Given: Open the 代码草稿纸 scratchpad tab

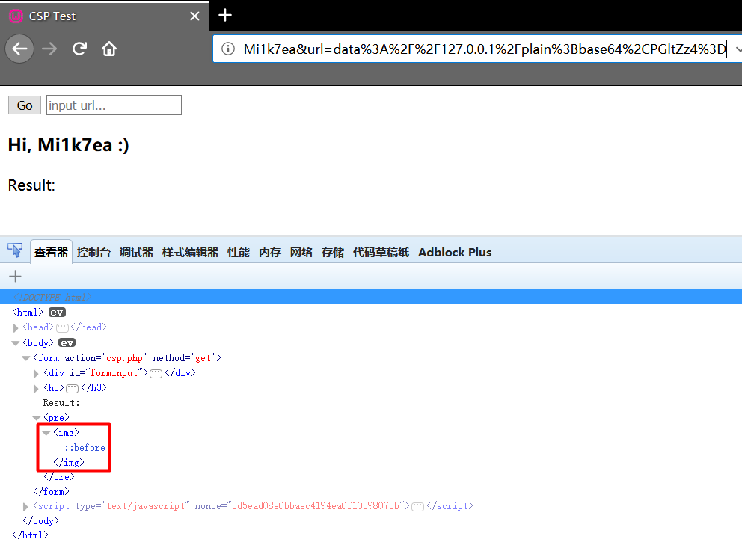Looking at the screenshot, I should coord(381,253).
